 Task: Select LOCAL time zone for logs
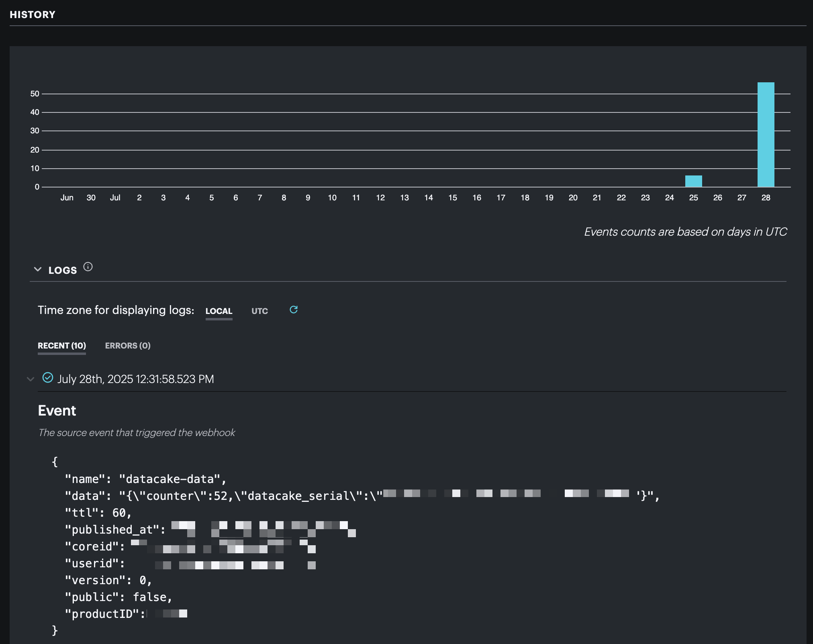[x=219, y=311]
